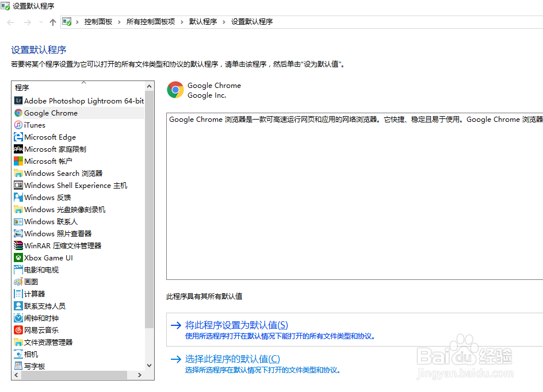
Task: Select Microsoft Edge text row
Action: pos(50,137)
